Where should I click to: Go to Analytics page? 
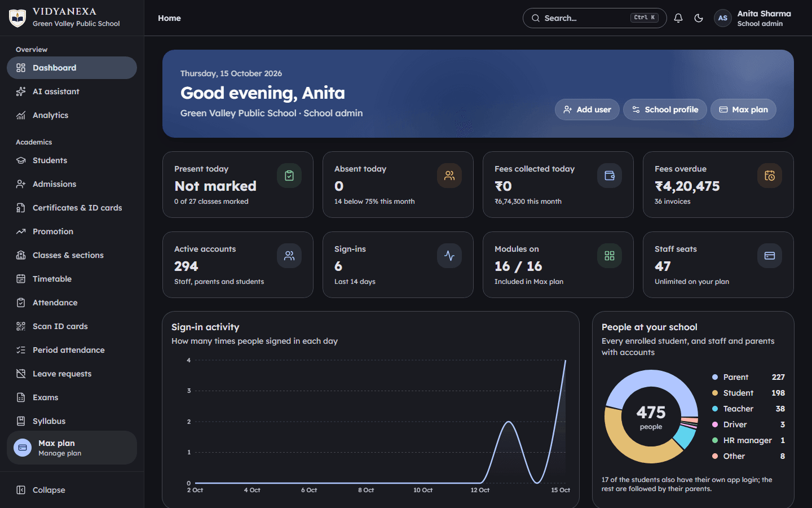coord(72,115)
